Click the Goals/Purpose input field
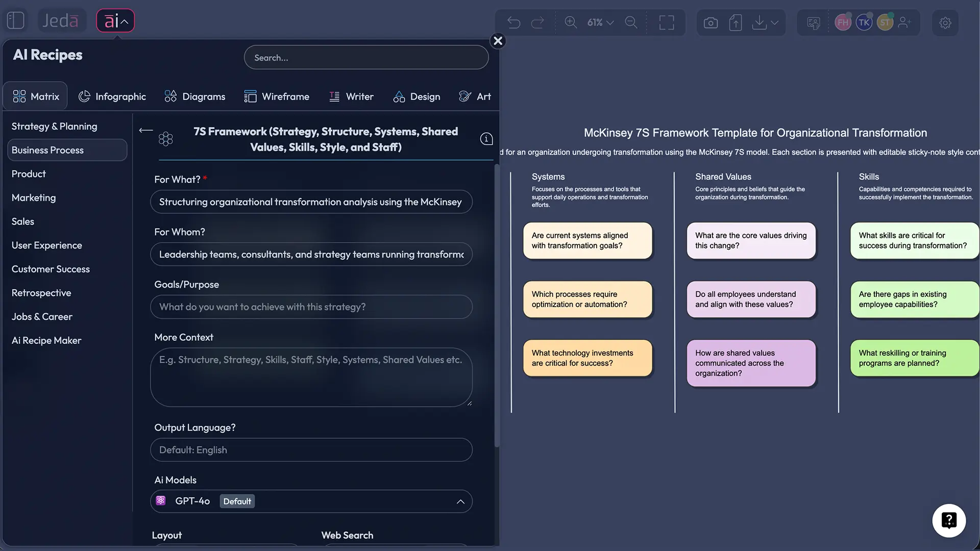 coord(311,307)
